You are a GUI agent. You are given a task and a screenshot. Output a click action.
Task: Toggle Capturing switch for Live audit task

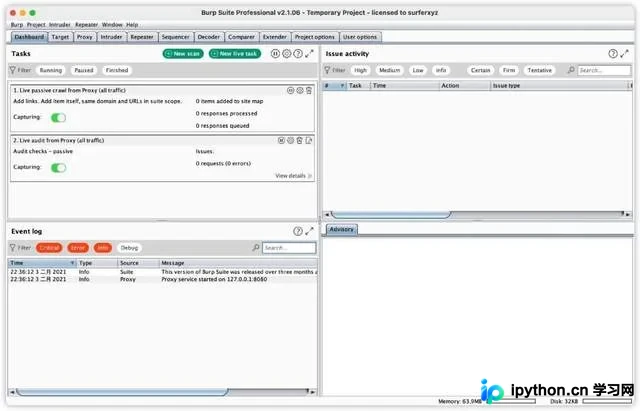click(58, 168)
